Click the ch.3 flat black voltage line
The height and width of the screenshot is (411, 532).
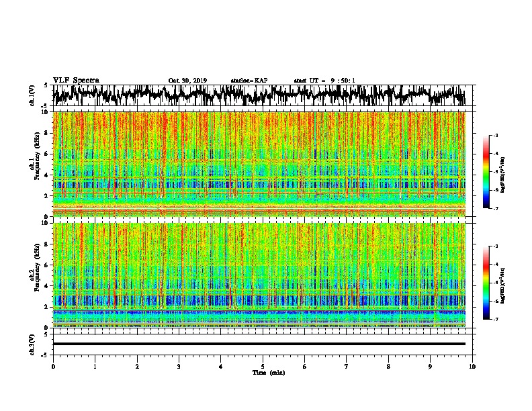tap(259, 344)
